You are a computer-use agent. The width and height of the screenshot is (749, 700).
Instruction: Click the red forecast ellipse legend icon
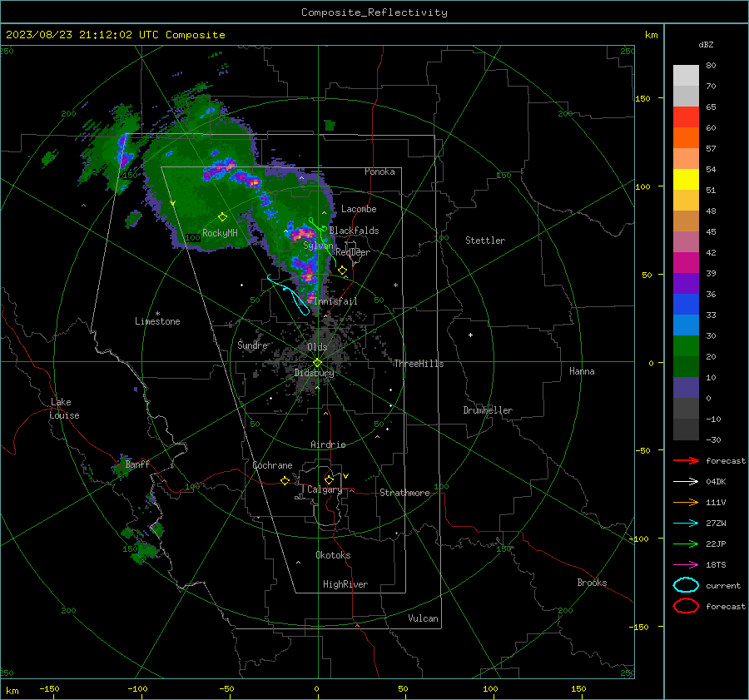[x=686, y=606]
